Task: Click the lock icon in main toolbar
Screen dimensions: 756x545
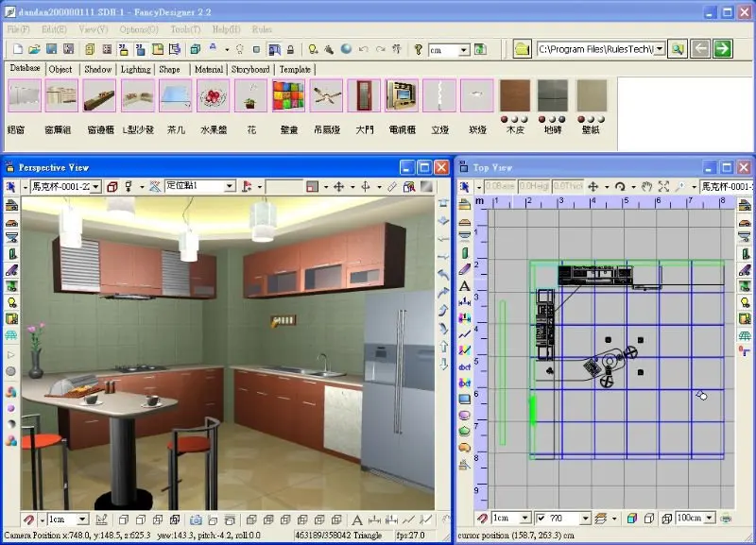Action: click(x=291, y=49)
